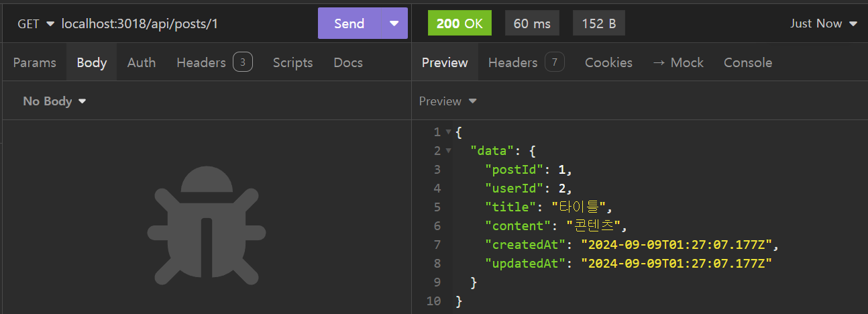Select the request Body tab
The height and width of the screenshot is (314, 868).
92,62
